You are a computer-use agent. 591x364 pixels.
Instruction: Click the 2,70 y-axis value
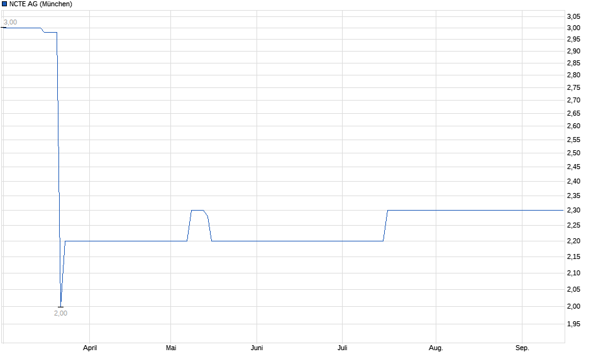(573, 100)
